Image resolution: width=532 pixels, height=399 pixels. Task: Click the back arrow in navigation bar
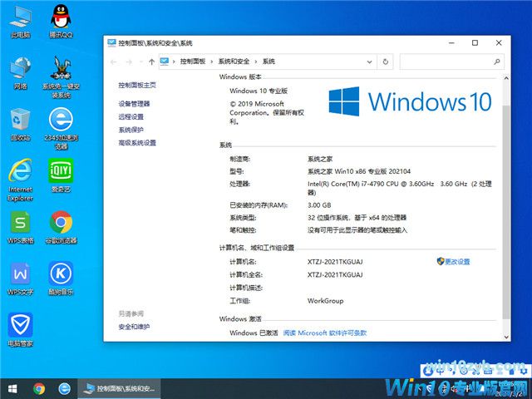[114, 62]
